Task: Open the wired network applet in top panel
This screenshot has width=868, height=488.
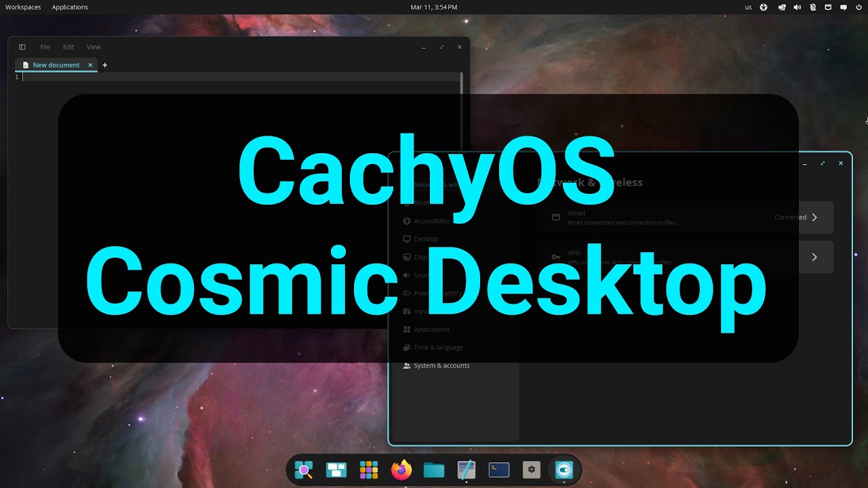Action: (828, 7)
